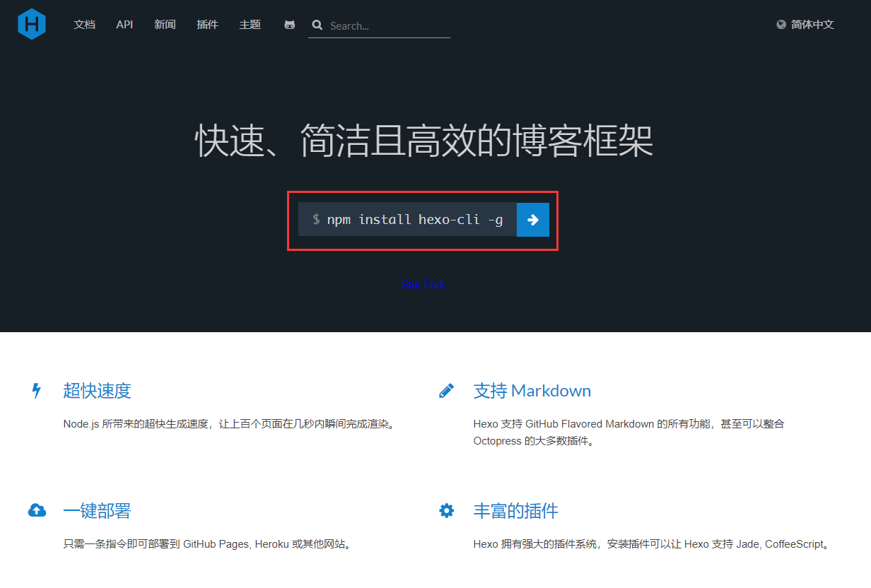871x588 pixels.
Task: Click the Fork link
Action: click(435, 285)
